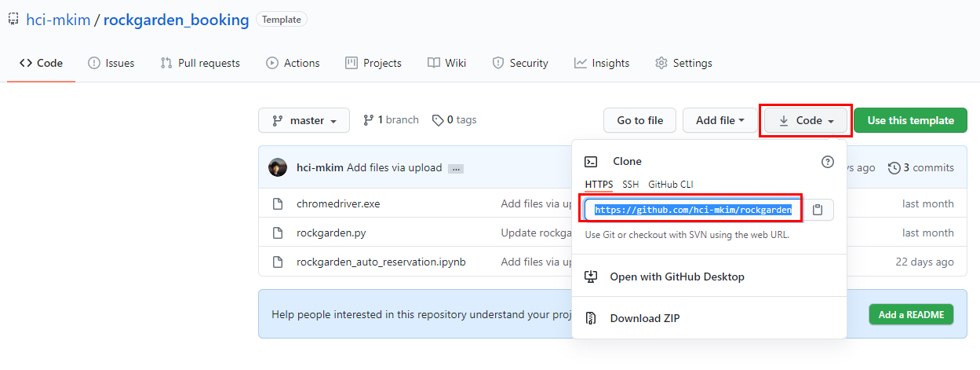Open 'Update rockga...' commit message for rockgarden.py

pos(536,233)
